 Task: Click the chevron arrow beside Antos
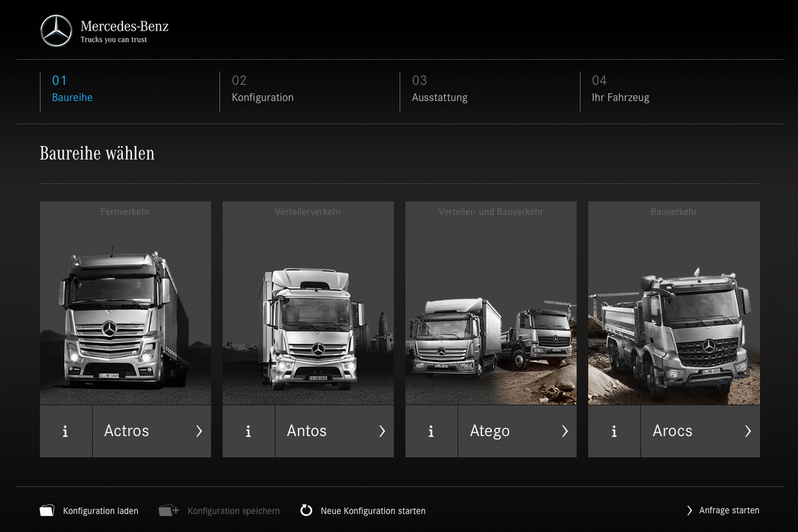[382, 432]
